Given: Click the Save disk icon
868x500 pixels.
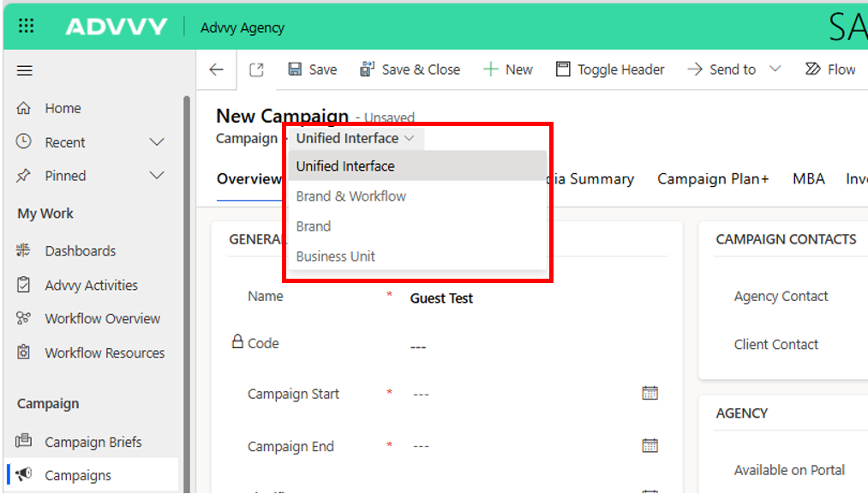Looking at the screenshot, I should coord(295,69).
